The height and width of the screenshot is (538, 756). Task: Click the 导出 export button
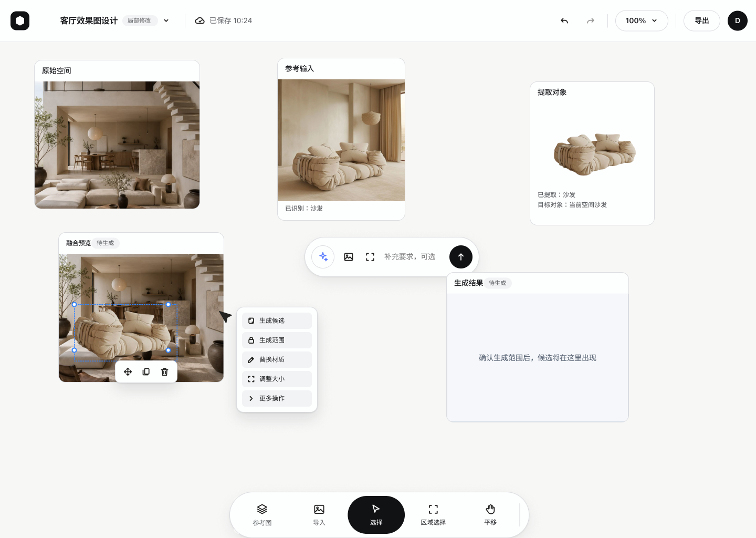(702, 20)
